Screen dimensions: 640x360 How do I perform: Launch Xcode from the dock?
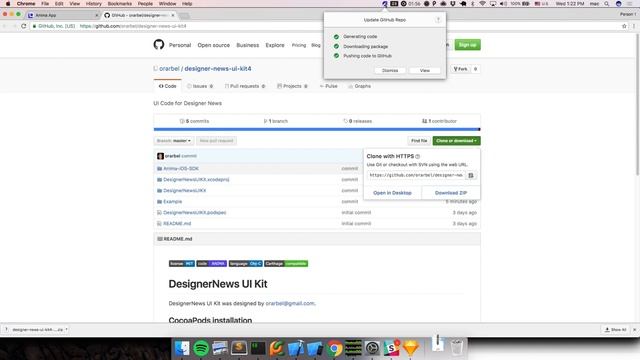pos(296,348)
